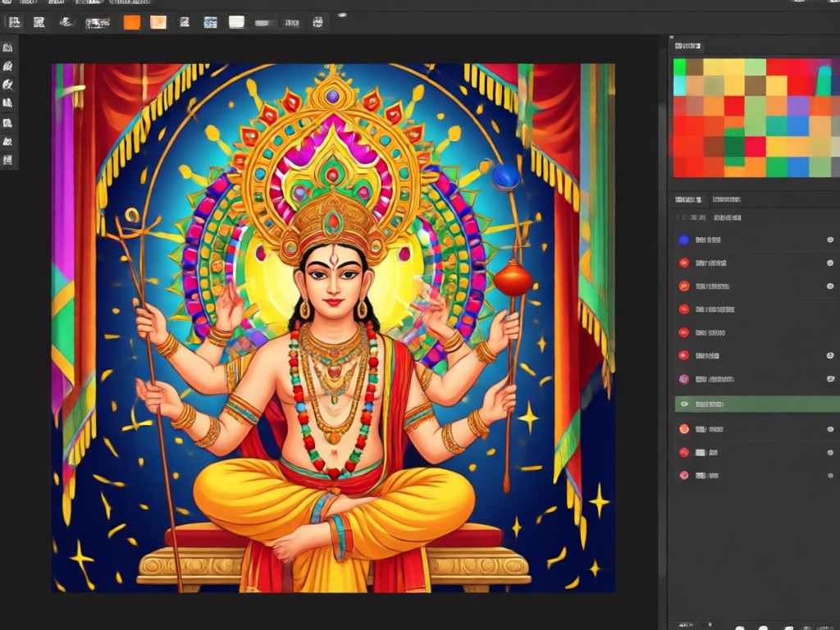Screen dimensions: 840x630
Task: Toggle visibility of the second layer in the list
Action: [x=830, y=262]
